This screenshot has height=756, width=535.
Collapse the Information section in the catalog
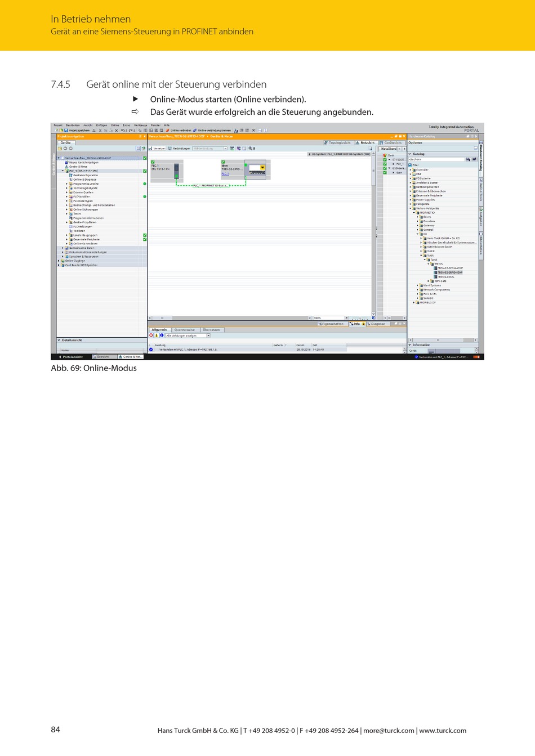tap(410, 345)
